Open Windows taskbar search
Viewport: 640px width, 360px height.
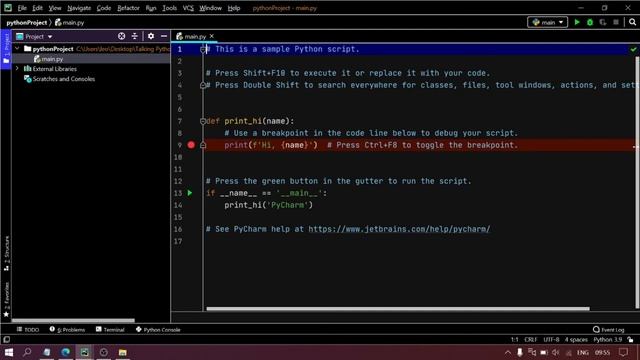coord(27,352)
